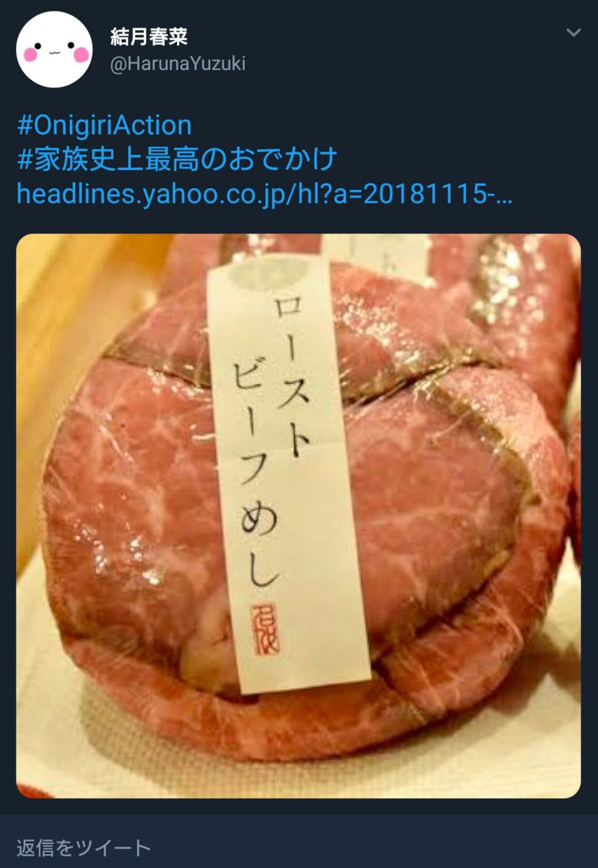Viewport: 598px width, 868px height.
Task: Search tweets tagged OnigiriAction
Action: click(x=104, y=125)
